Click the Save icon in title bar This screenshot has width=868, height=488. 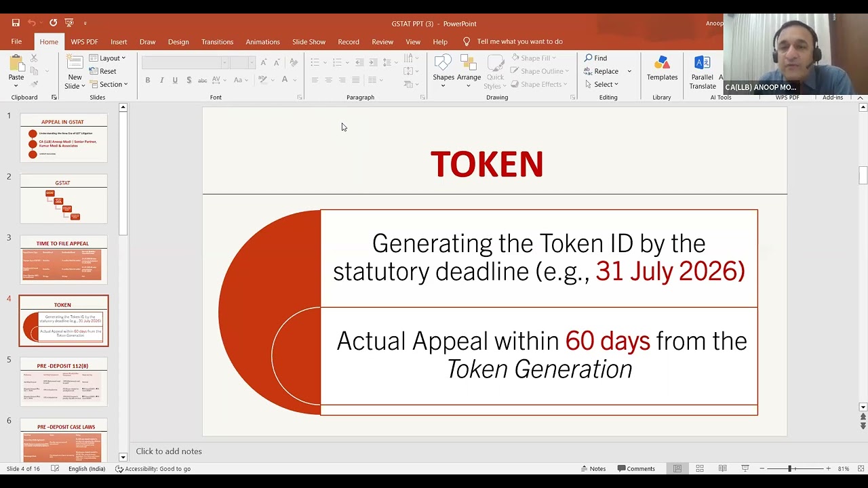point(16,23)
